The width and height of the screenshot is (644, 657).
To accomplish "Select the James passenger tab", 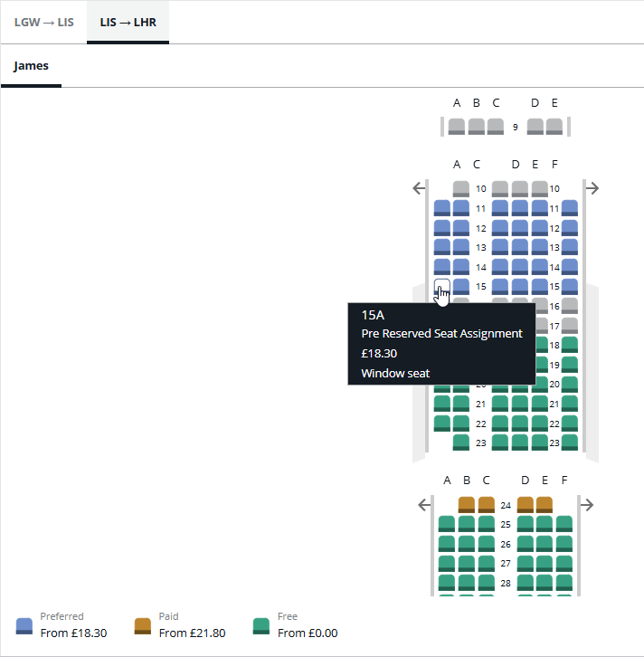I will pyautogui.click(x=32, y=66).
